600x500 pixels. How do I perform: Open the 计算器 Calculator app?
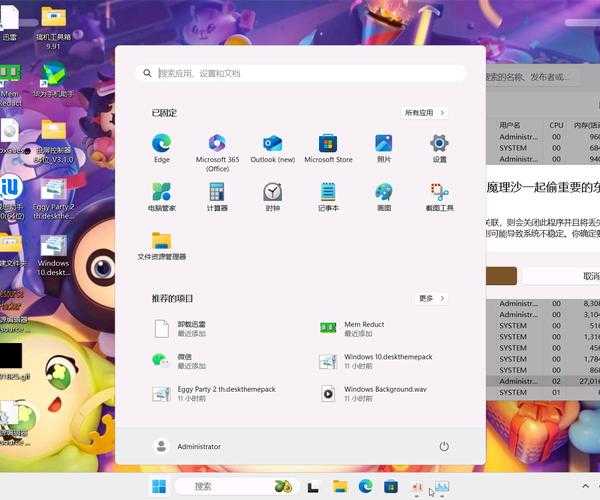[x=217, y=197]
